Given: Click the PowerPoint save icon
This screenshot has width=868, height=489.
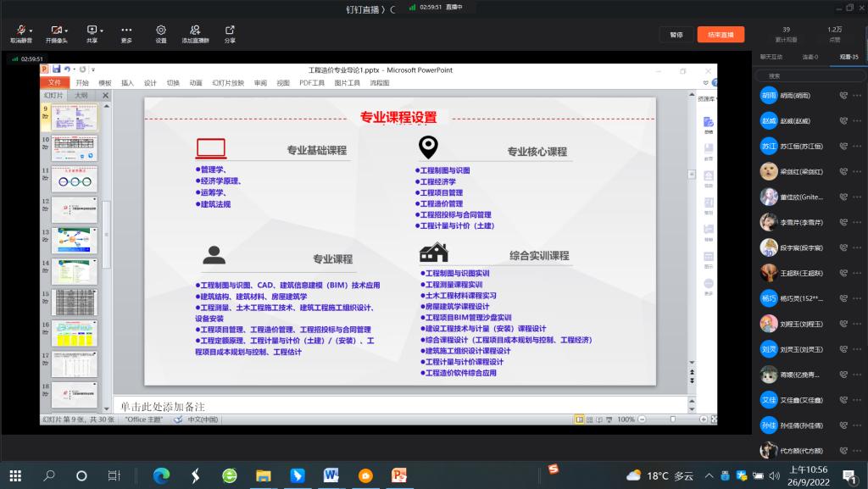Looking at the screenshot, I should coord(56,69).
